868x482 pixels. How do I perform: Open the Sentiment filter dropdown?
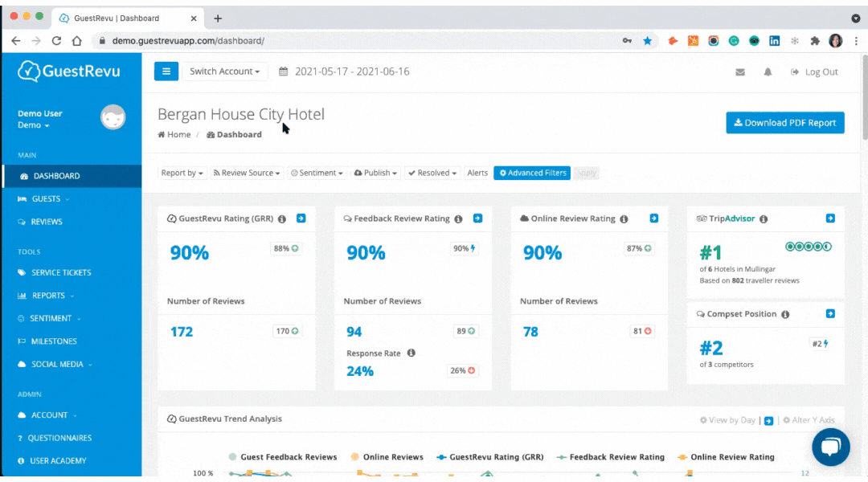point(317,172)
